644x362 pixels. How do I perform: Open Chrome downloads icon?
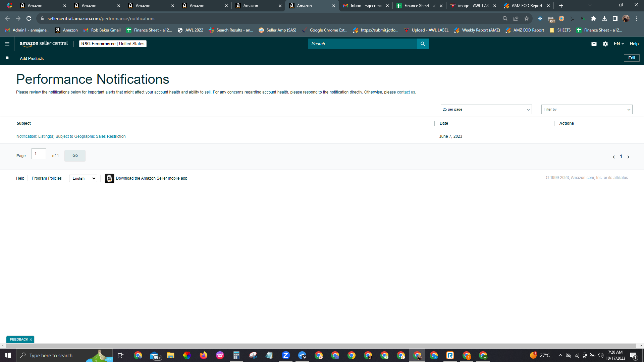[604, 18]
